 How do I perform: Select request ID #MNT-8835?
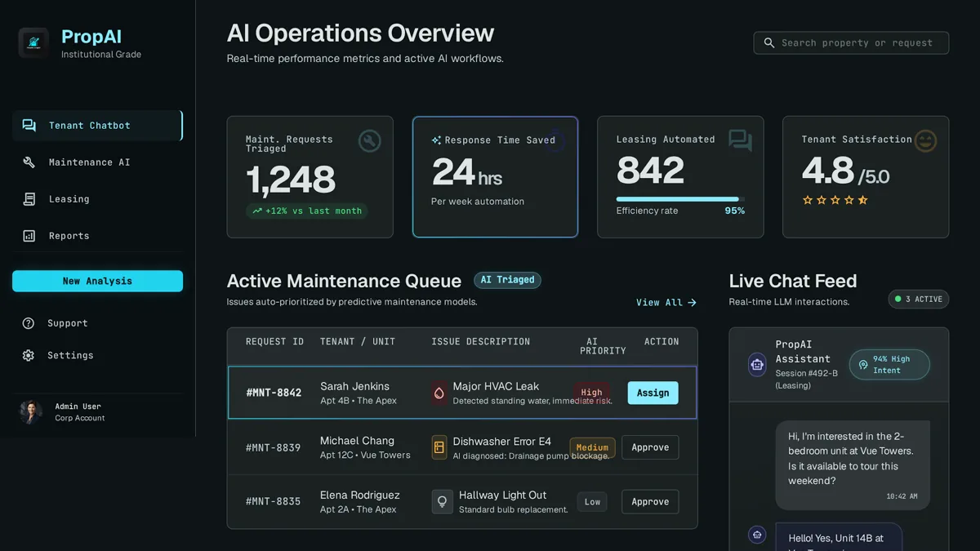coord(274,502)
